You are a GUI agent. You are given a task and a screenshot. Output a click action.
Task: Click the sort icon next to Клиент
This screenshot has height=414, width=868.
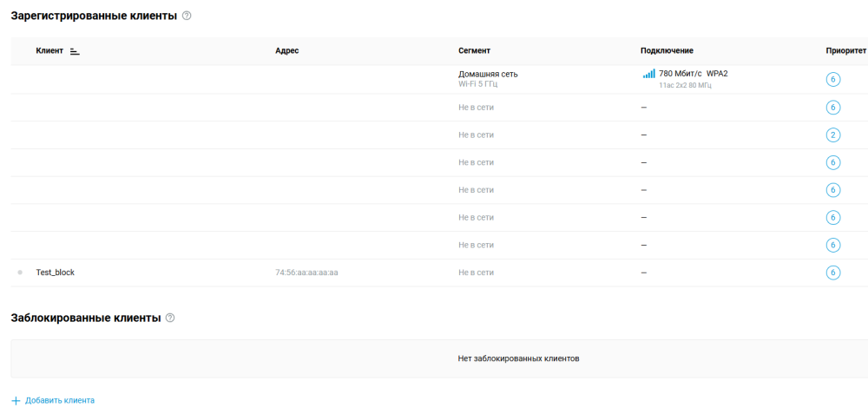pyautogui.click(x=75, y=51)
